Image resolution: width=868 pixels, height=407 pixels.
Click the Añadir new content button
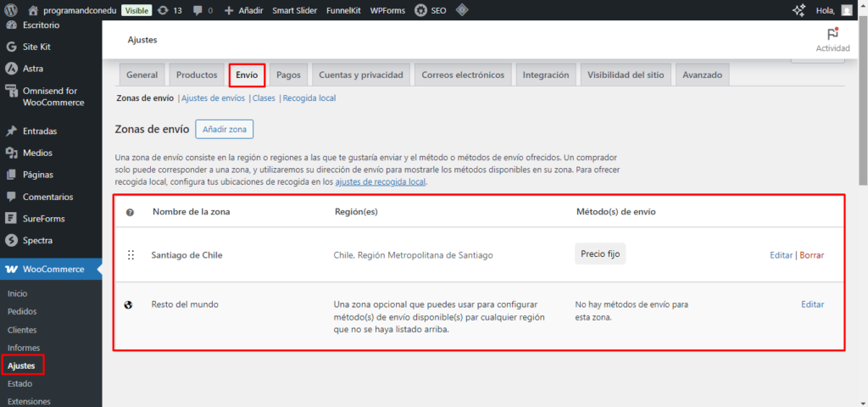(243, 10)
